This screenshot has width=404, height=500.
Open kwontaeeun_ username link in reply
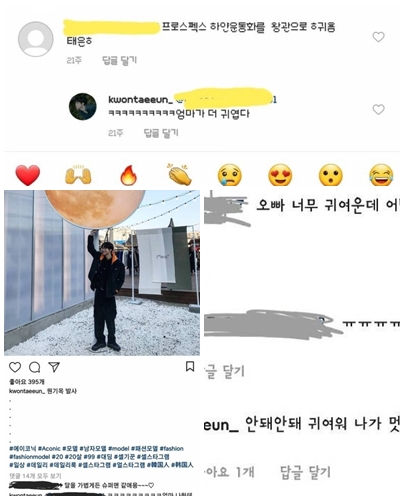tap(140, 100)
